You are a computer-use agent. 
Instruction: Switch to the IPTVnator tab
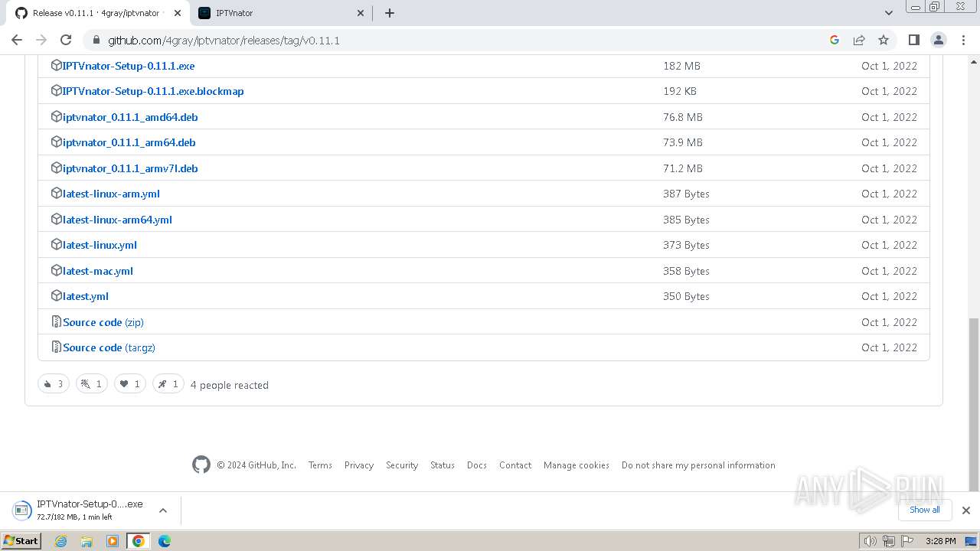tap(281, 13)
